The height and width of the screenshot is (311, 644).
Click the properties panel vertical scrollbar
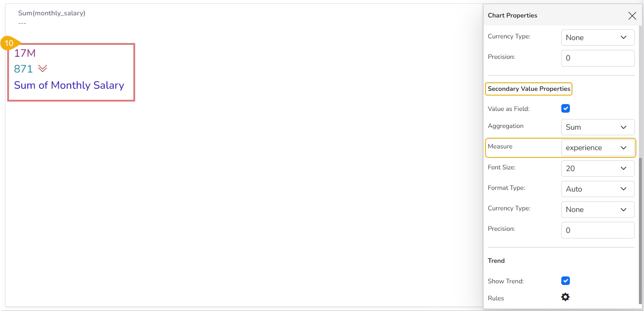(640, 230)
